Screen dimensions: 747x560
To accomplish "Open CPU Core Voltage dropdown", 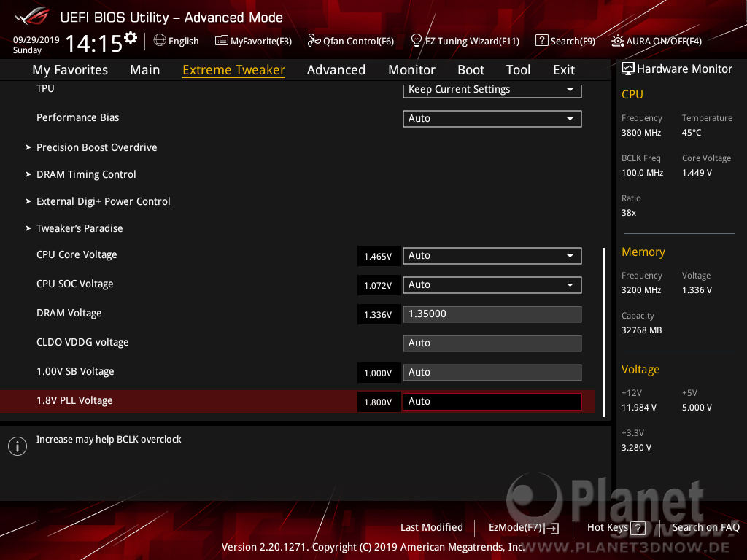I will [492, 256].
